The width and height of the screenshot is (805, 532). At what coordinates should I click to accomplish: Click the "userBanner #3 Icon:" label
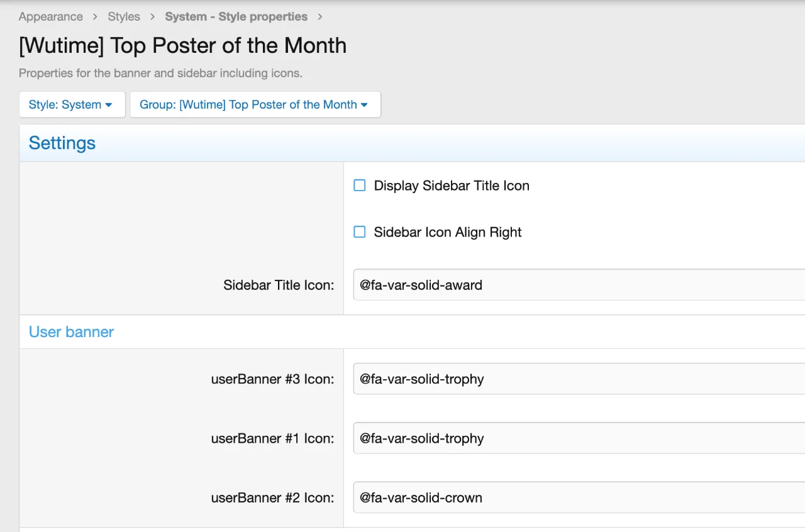(272, 379)
